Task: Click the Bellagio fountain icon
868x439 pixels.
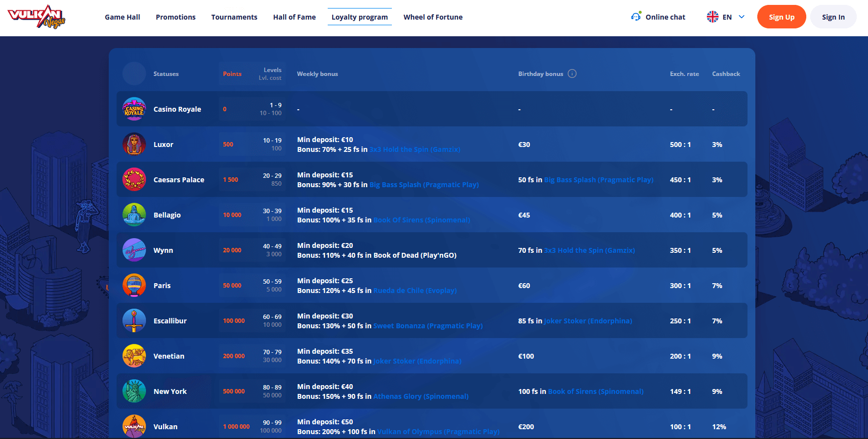Action: pyautogui.click(x=134, y=215)
